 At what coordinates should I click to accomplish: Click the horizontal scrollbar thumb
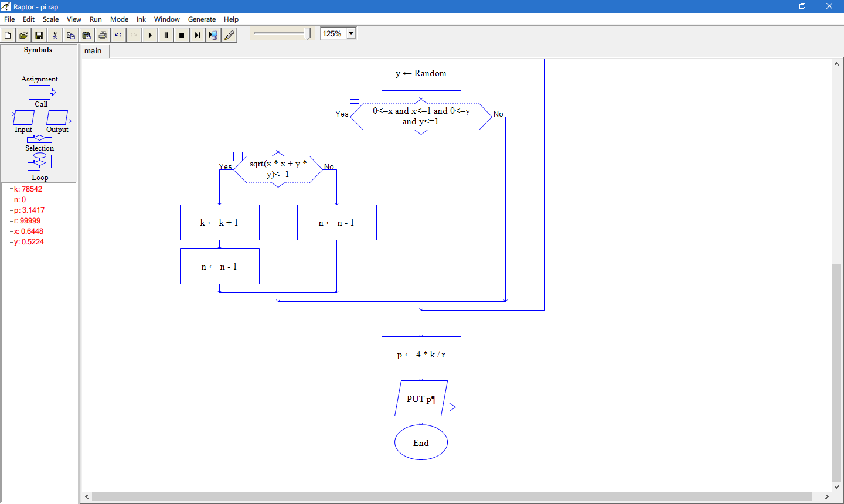(452, 497)
